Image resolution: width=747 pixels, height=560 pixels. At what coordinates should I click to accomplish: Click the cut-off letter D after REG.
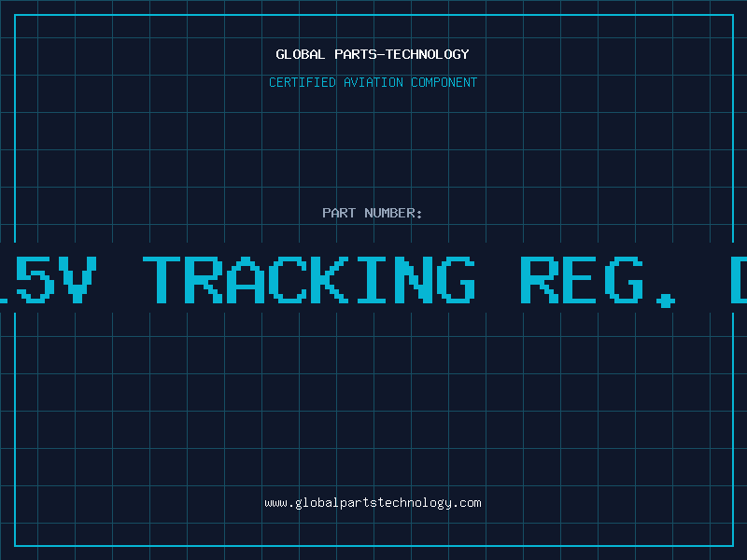click(x=738, y=279)
